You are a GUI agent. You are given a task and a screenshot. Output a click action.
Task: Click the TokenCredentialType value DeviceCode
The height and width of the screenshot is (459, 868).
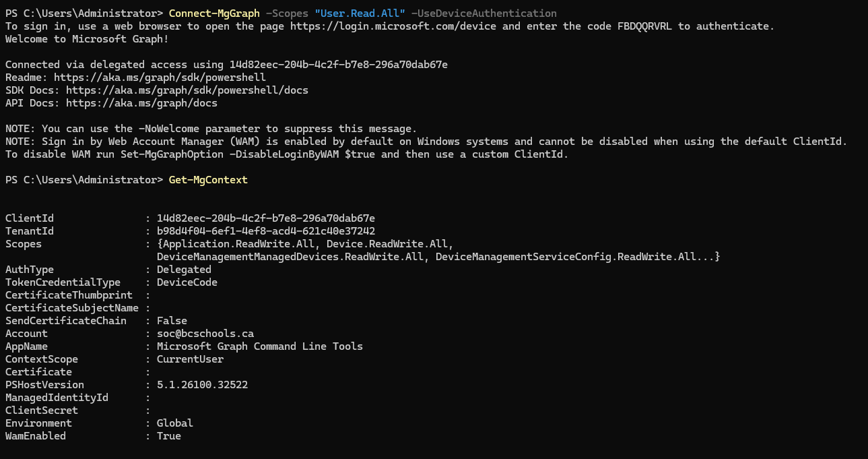click(187, 282)
